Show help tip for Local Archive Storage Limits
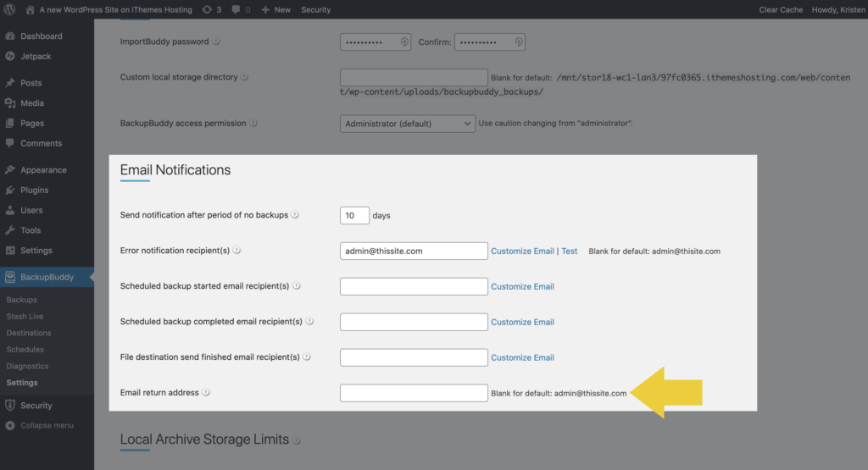Viewport: 868px width, 470px height. pyautogui.click(x=297, y=440)
